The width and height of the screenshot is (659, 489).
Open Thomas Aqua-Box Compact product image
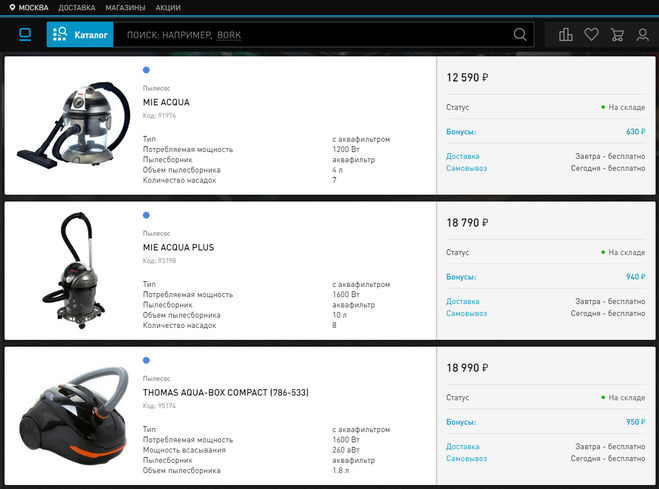pyautogui.click(x=74, y=415)
